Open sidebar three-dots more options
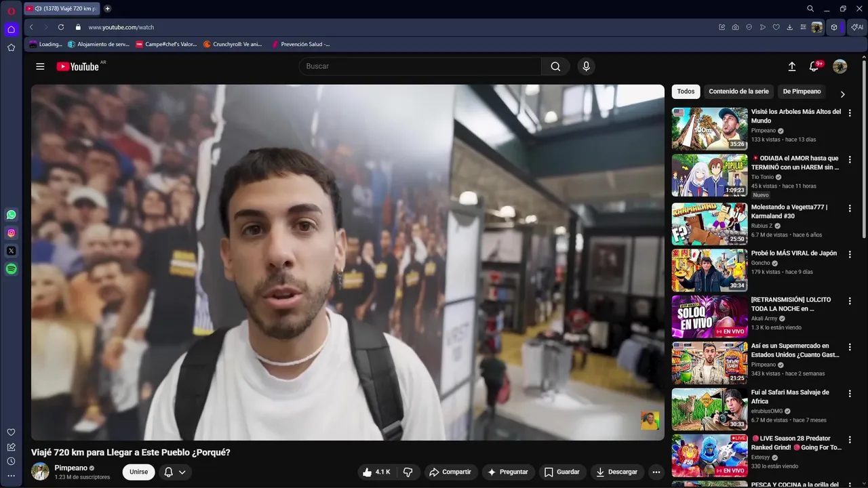Screen dimensions: 868x488 11,476
